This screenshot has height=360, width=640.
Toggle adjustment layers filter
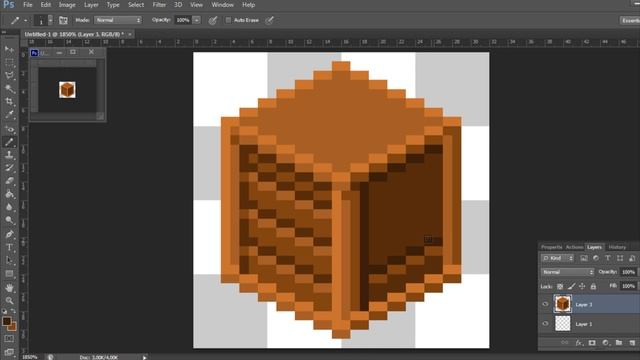(596, 258)
